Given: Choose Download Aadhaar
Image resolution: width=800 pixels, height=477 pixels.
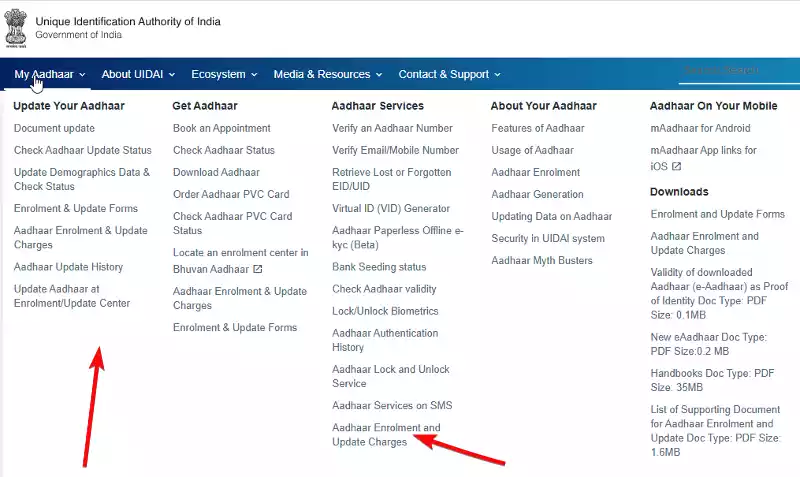Looking at the screenshot, I should click(216, 172).
